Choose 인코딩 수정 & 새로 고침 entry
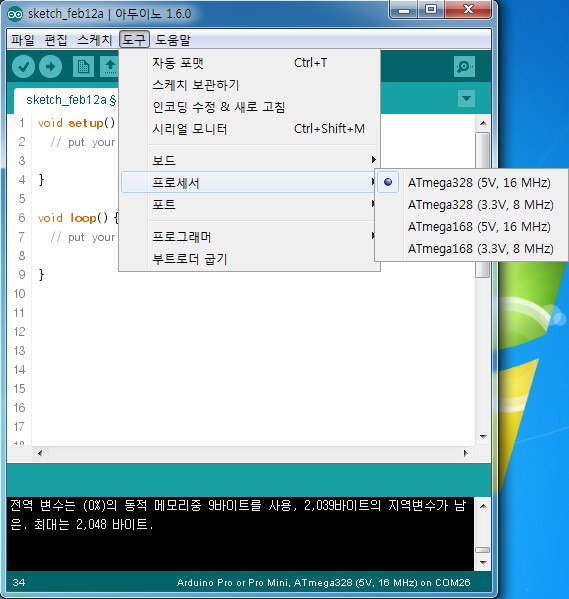This screenshot has width=569, height=599. click(250, 107)
